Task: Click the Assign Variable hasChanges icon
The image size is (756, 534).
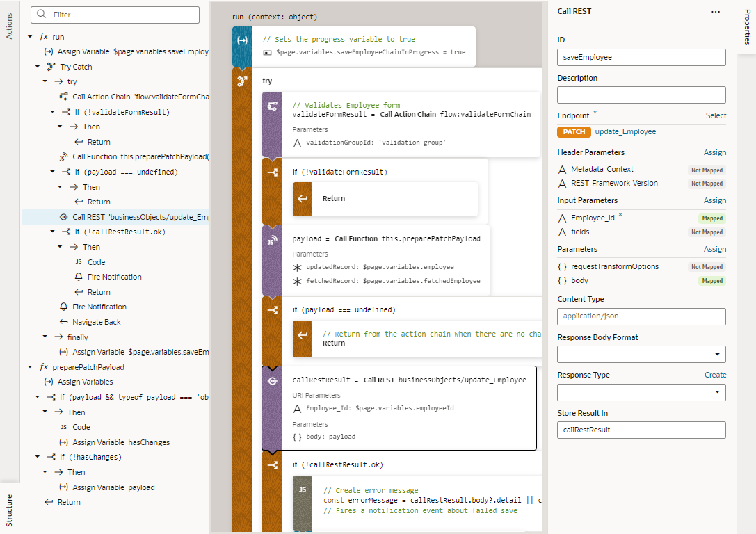Action: tap(63, 442)
